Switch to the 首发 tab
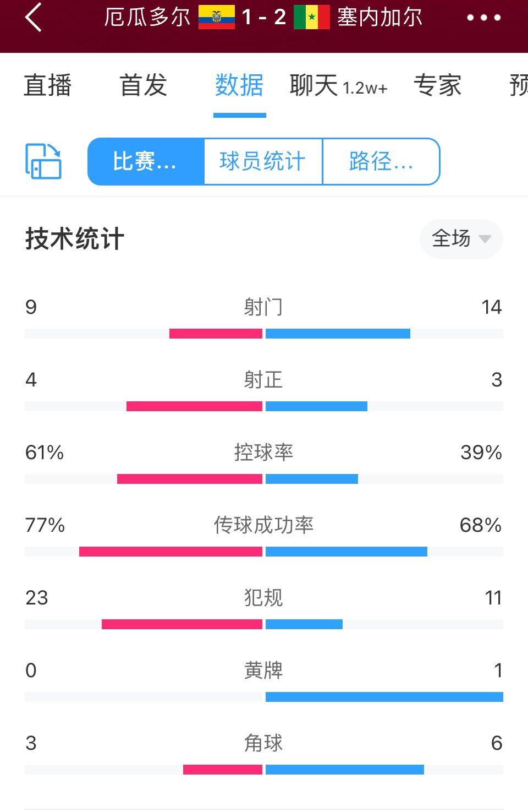528x812 pixels. coord(144,85)
